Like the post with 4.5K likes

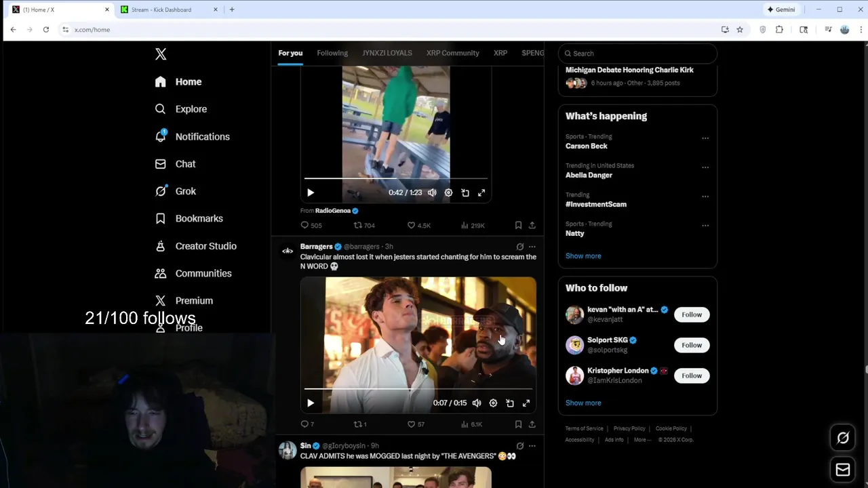[x=418, y=225]
